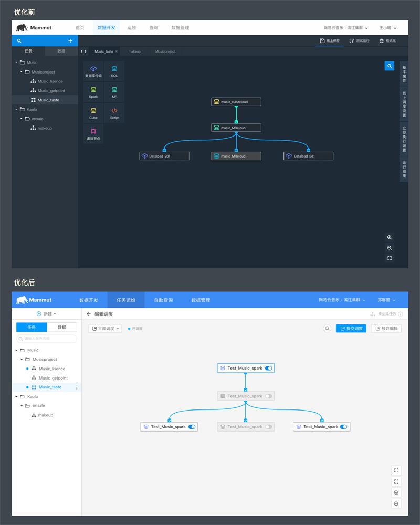Click the info icon beside 作业流任务
The width and height of the screenshot is (420, 525).
(x=401, y=314)
